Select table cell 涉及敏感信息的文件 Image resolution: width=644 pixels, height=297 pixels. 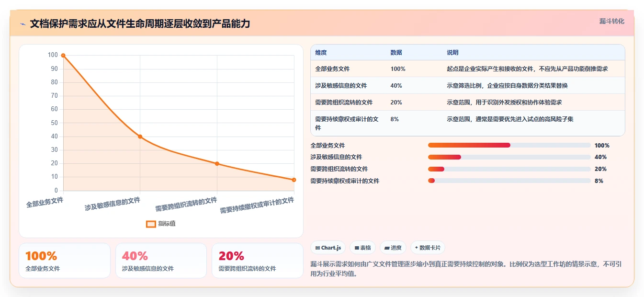[341, 85]
